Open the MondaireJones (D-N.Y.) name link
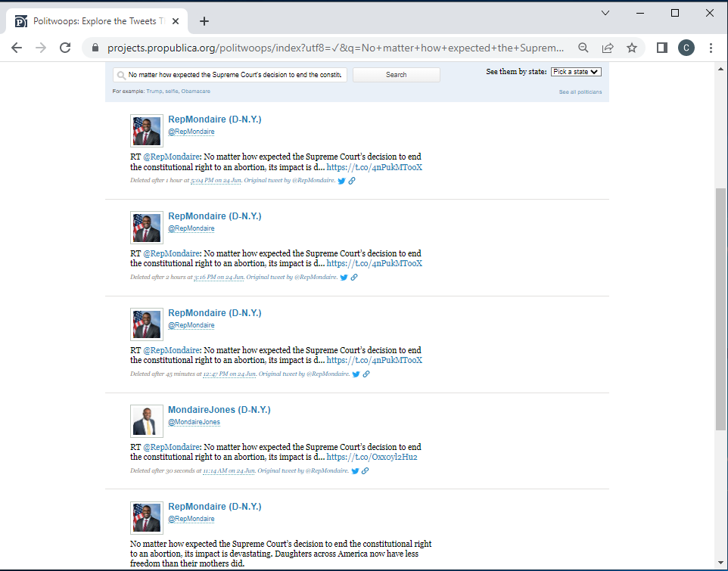 click(x=219, y=410)
